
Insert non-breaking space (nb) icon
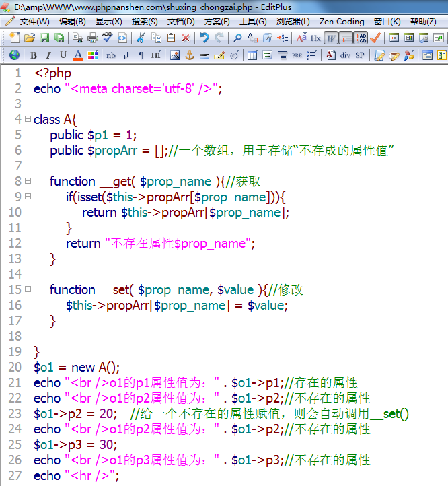[111, 55]
